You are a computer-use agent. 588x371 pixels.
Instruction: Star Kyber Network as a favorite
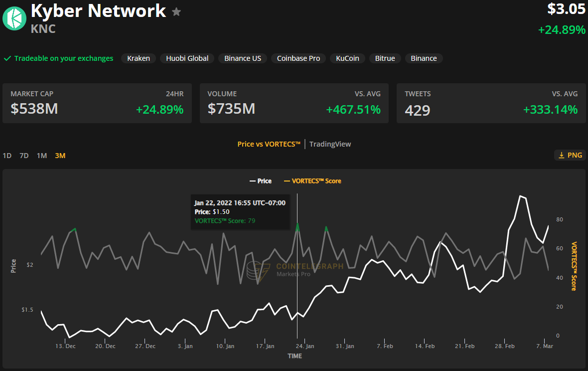tap(176, 12)
